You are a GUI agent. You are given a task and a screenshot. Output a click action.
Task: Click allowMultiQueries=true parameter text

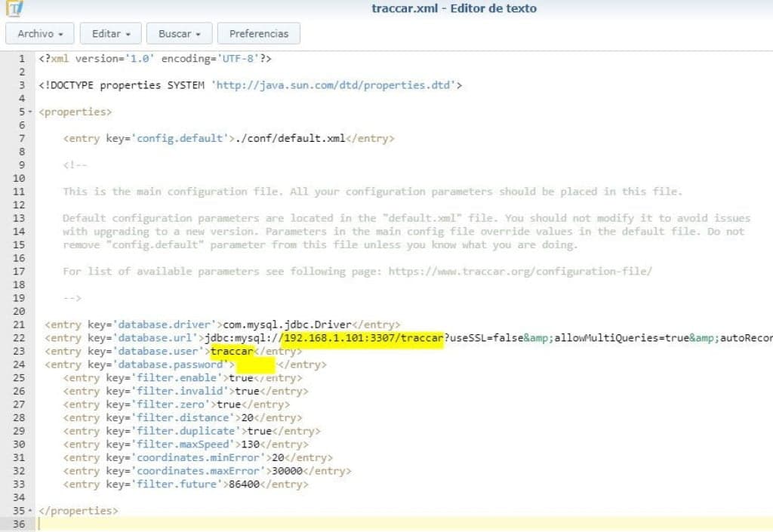click(x=622, y=338)
